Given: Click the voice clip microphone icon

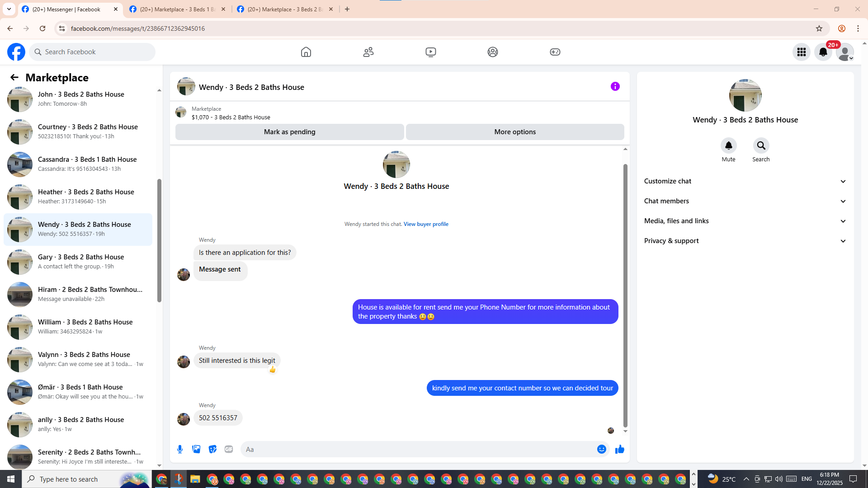Looking at the screenshot, I should coord(180,449).
